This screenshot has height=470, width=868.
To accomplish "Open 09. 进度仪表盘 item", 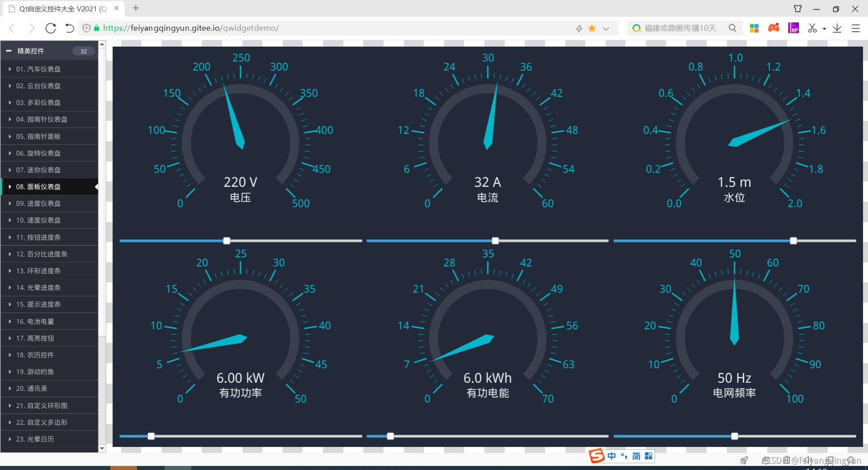I will click(49, 204).
